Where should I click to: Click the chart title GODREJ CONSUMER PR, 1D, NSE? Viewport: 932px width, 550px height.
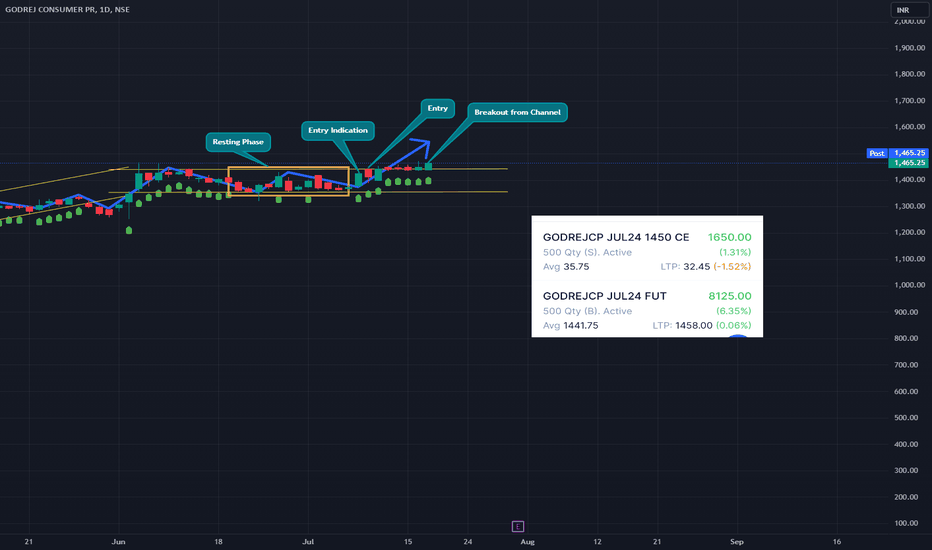point(67,10)
